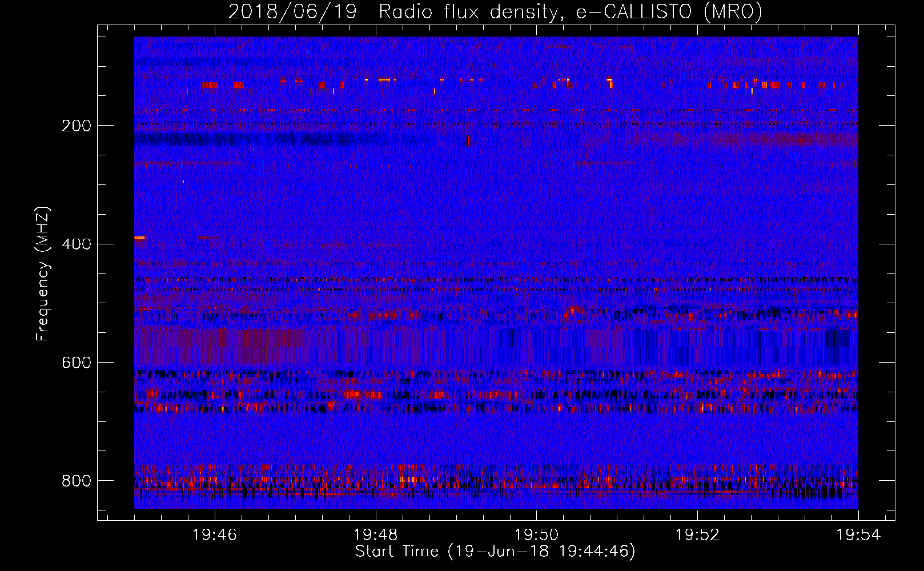Click the bright orange burst near 400 MHz at left edge
This screenshot has width=924, height=571.
[x=139, y=238]
